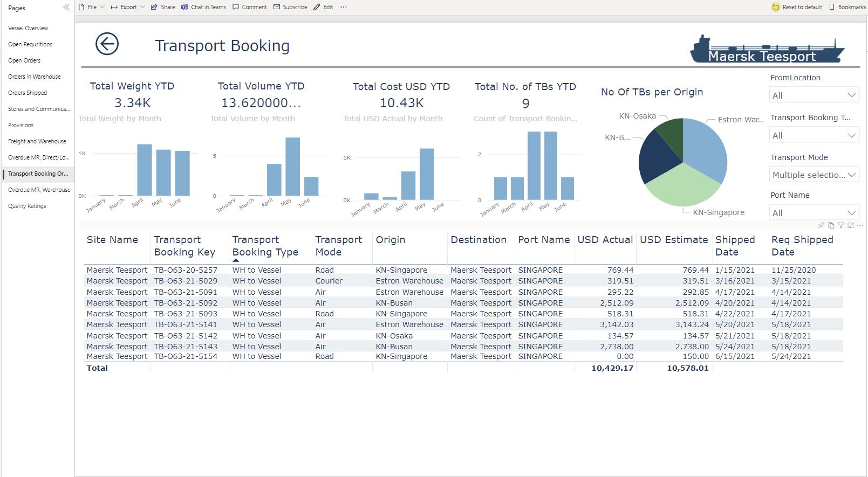Subscribe to this report
Image resolution: width=868 pixels, height=477 pixels.
coord(290,7)
